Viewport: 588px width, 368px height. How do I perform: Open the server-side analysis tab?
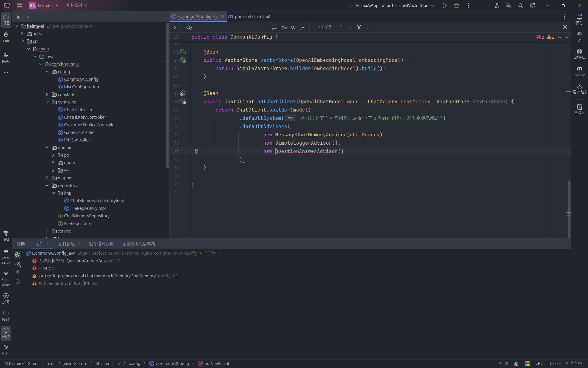(x=101, y=244)
